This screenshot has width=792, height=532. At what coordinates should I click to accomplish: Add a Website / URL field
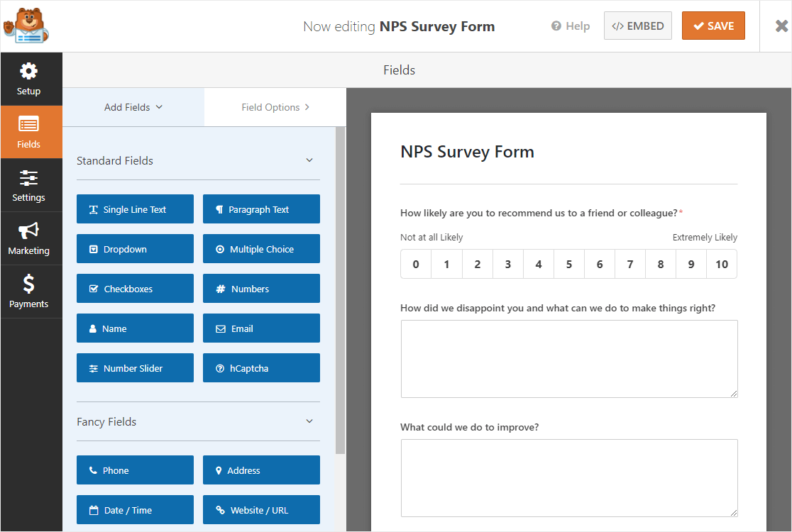pyautogui.click(x=262, y=510)
